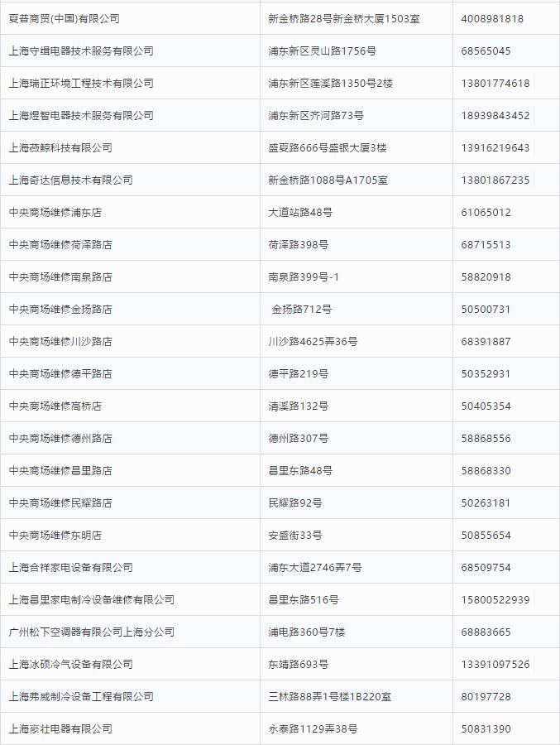Click address 安盛街33号
The width and height of the screenshot is (560, 745).
coord(295,536)
